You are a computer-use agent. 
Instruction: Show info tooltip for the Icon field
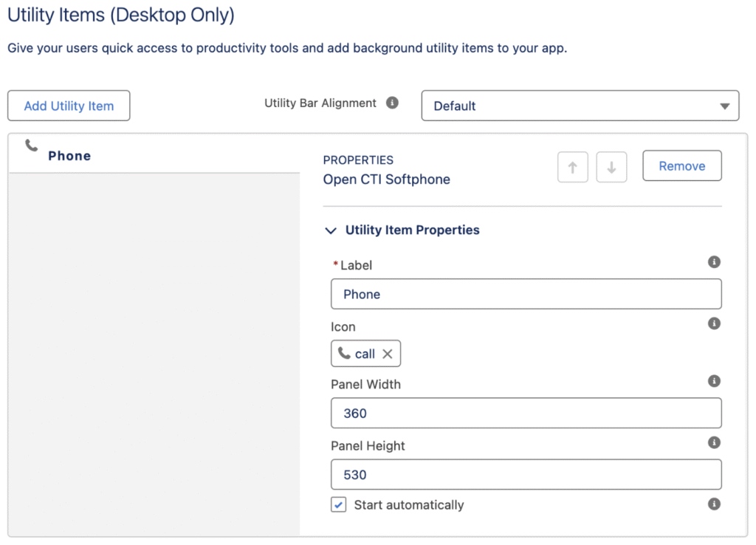point(713,323)
